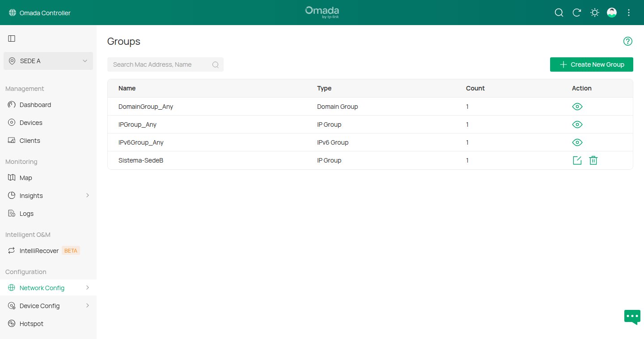Click the IPv6 Group type cell
The height and width of the screenshot is (339, 644).
(333, 142)
